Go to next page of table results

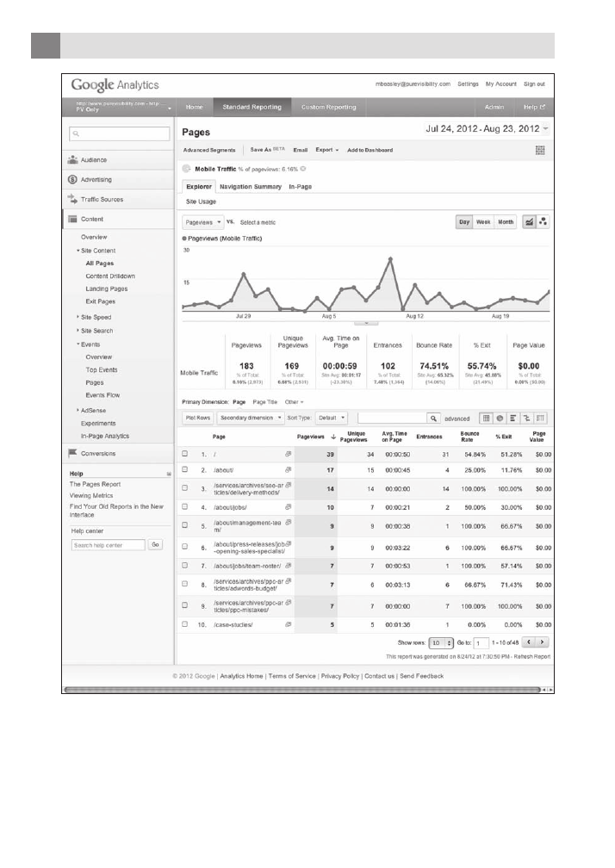click(543, 642)
